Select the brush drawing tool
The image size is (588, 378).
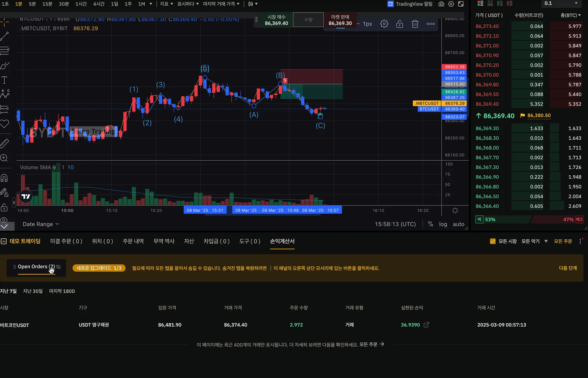point(5,65)
